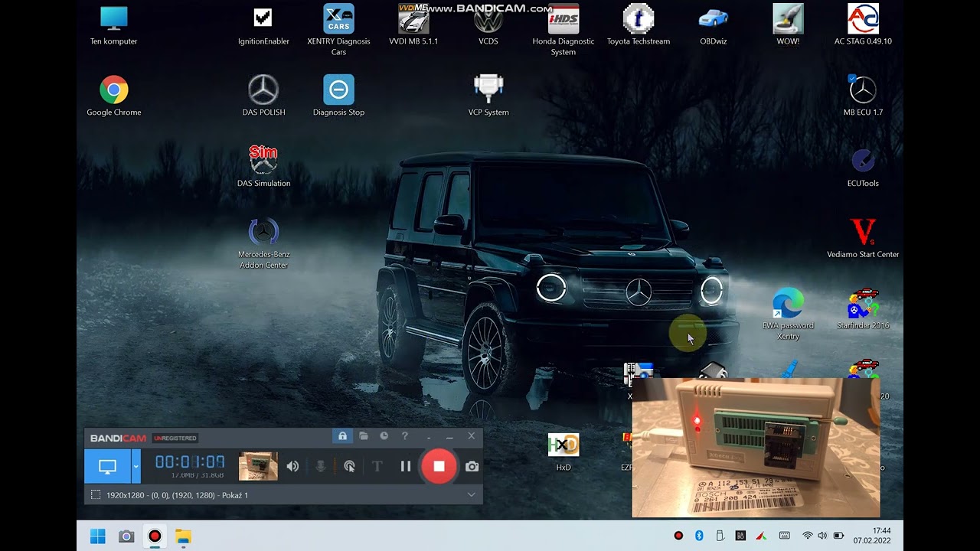Open XENTRY Diagnosis Cars shortcut
Viewport: 980px width, 551px height.
coord(338,31)
